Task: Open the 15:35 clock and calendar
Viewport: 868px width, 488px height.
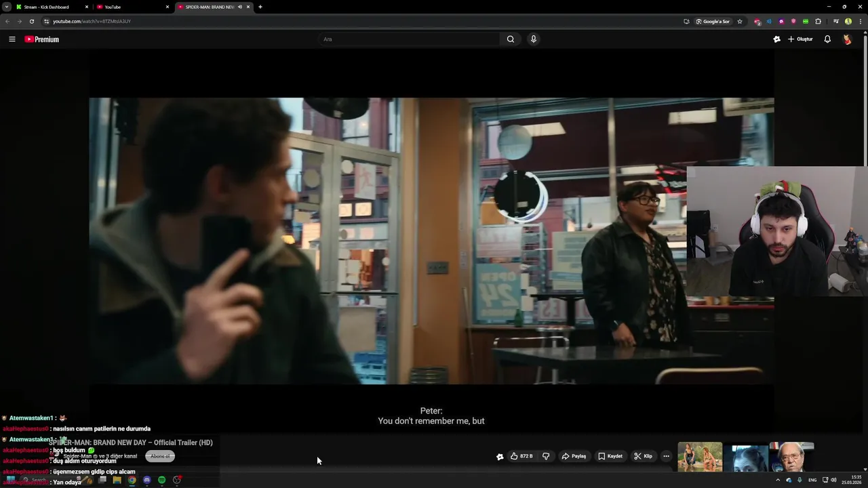Action: click(852, 480)
